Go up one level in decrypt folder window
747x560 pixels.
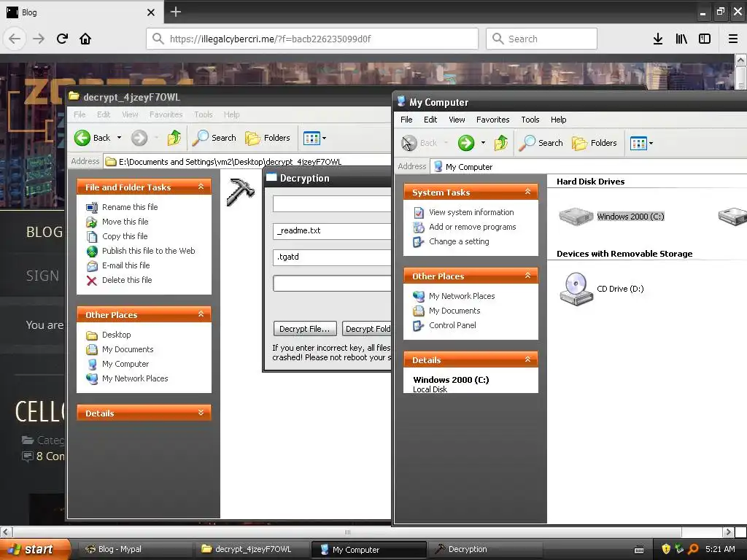pos(174,138)
